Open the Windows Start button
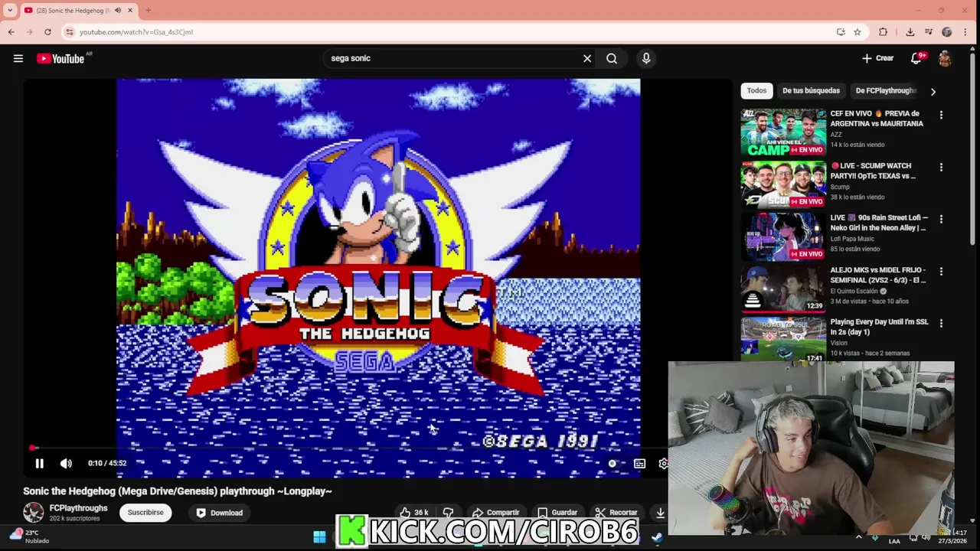 [x=319, y=536]
